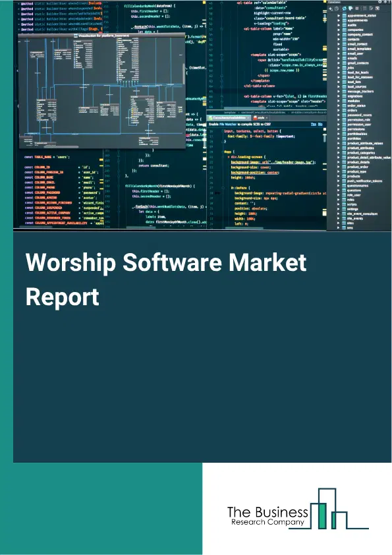The height and width of the screenshot is (555, 392).
Task: Expand the appointment_status table node
Action: coord(339,16)
